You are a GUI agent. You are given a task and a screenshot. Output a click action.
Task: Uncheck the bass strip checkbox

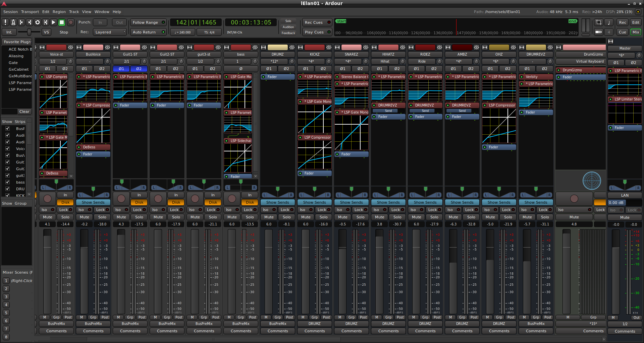(7, 182)
